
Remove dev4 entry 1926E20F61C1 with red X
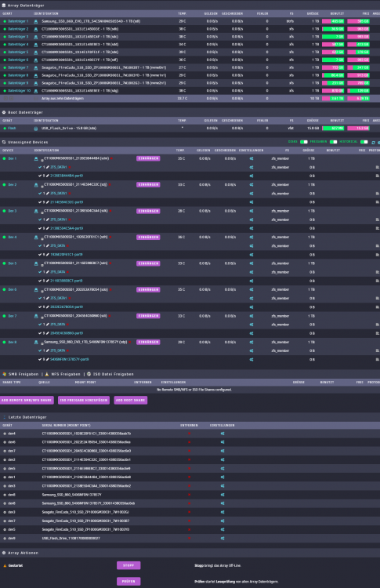190,434
